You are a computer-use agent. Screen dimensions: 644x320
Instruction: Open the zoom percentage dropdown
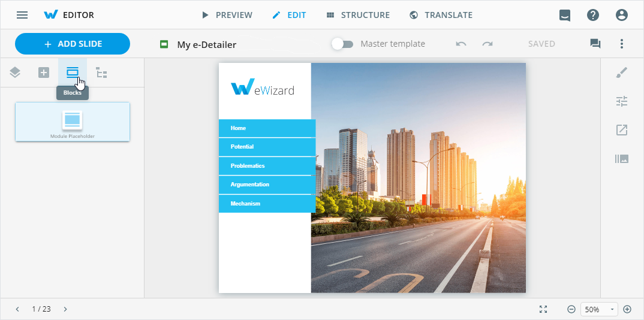[600, 309]
